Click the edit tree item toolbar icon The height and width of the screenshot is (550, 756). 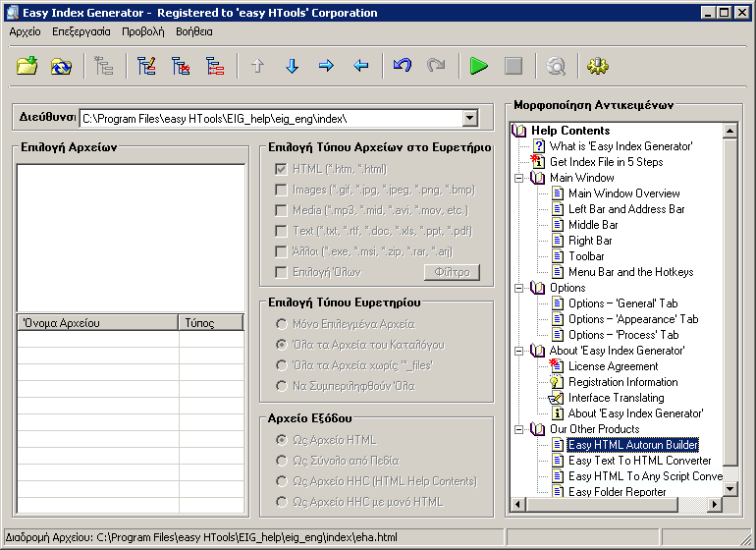[146, 66]
